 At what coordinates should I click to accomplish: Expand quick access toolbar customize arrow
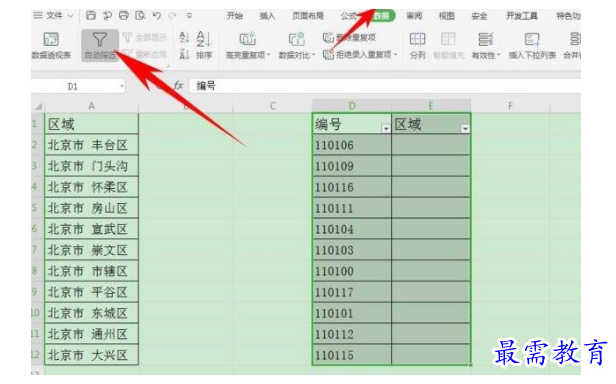click(189, 16)
